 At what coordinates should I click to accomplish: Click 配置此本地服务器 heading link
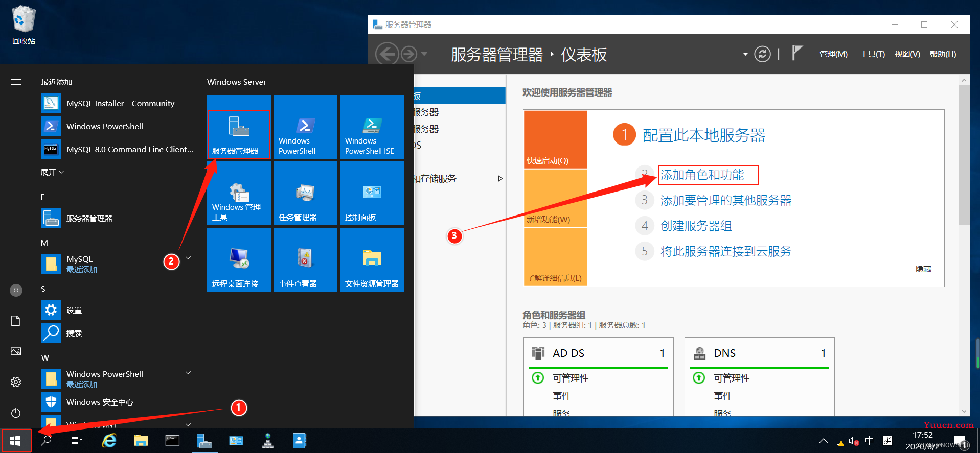click(704, 135)
